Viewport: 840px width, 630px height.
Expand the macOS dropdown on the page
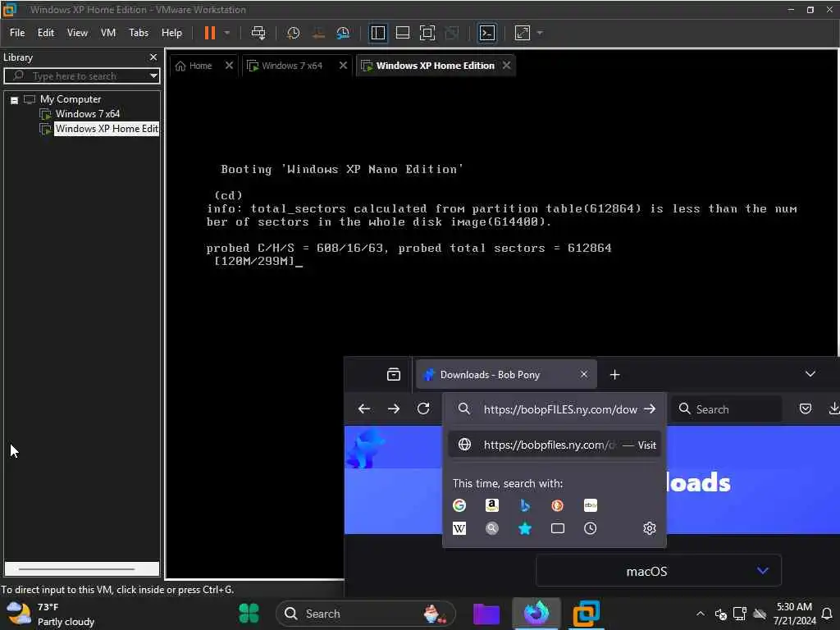[659, 571]
